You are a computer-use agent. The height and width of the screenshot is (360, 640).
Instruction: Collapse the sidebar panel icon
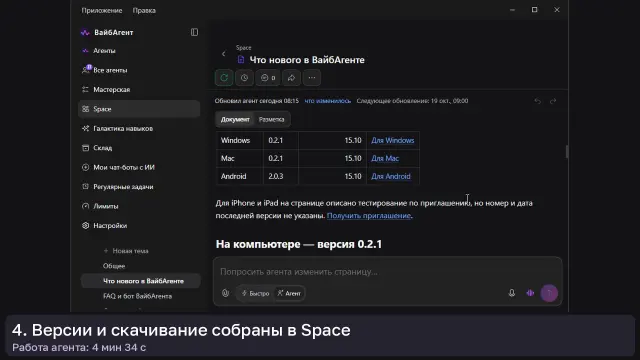click(x=194, y=32)
